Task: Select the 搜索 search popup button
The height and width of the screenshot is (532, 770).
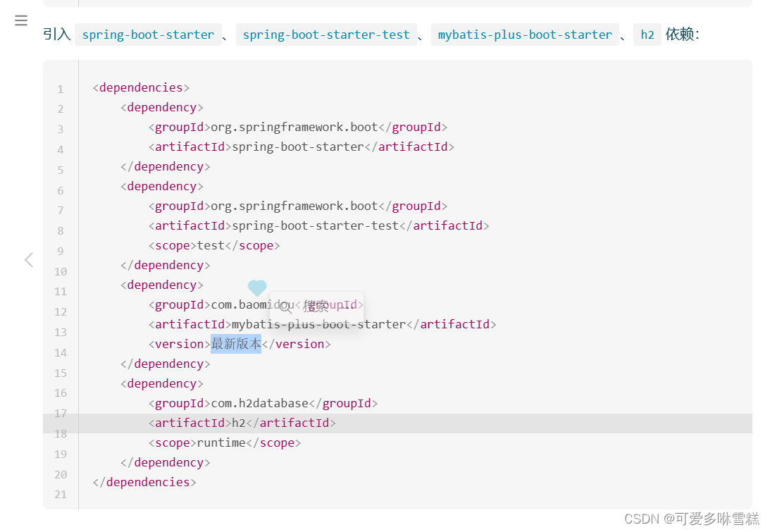Action: [x=316, y=305]
